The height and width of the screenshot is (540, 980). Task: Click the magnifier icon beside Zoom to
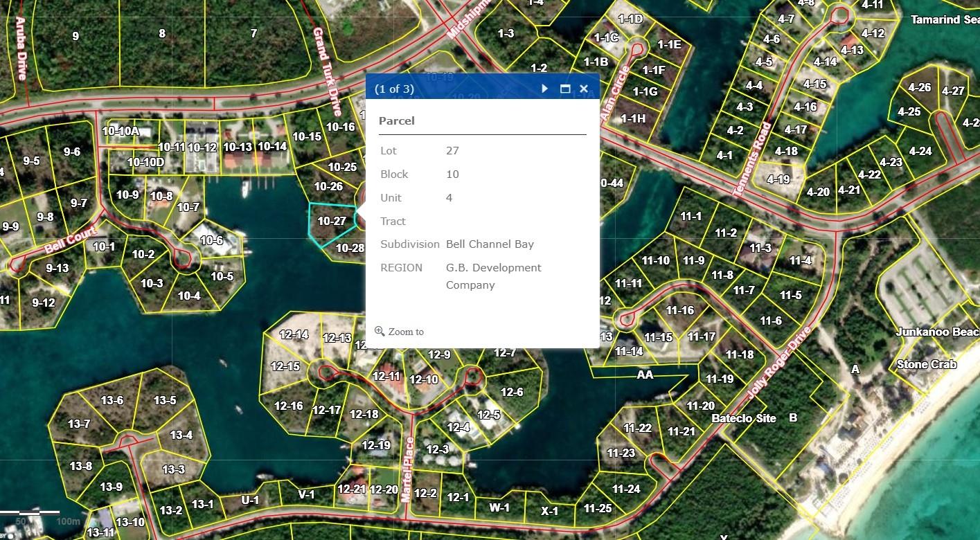click(x=380, y=331)
